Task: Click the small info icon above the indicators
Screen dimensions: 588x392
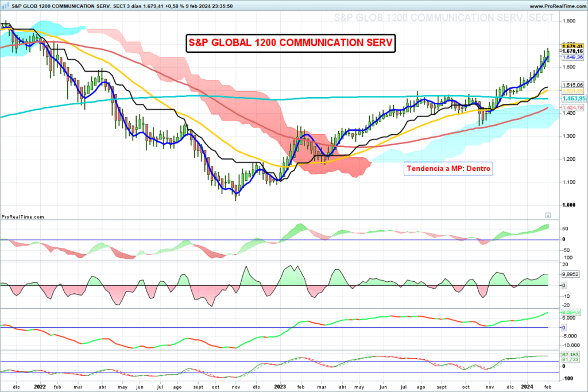Action: [x=548, y=215]
